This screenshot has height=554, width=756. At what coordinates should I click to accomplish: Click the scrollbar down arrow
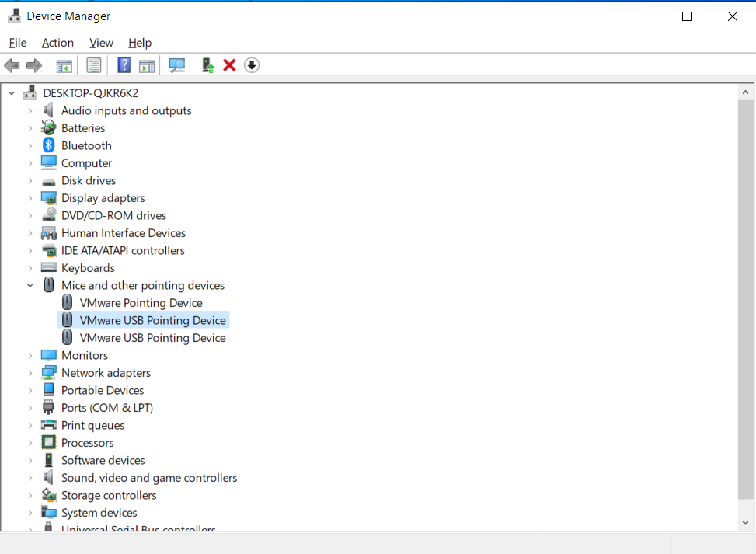(745, 523)
